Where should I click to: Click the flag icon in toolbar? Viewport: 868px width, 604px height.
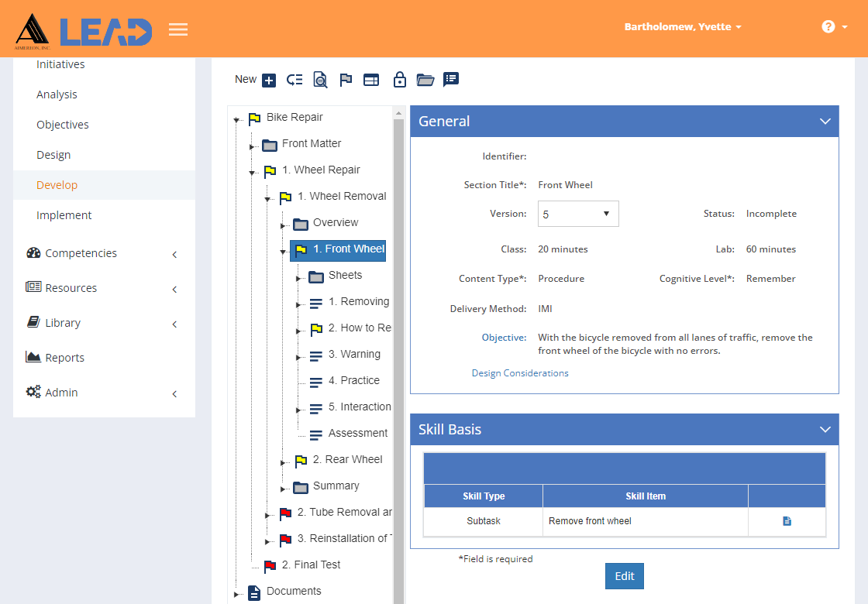346,81
